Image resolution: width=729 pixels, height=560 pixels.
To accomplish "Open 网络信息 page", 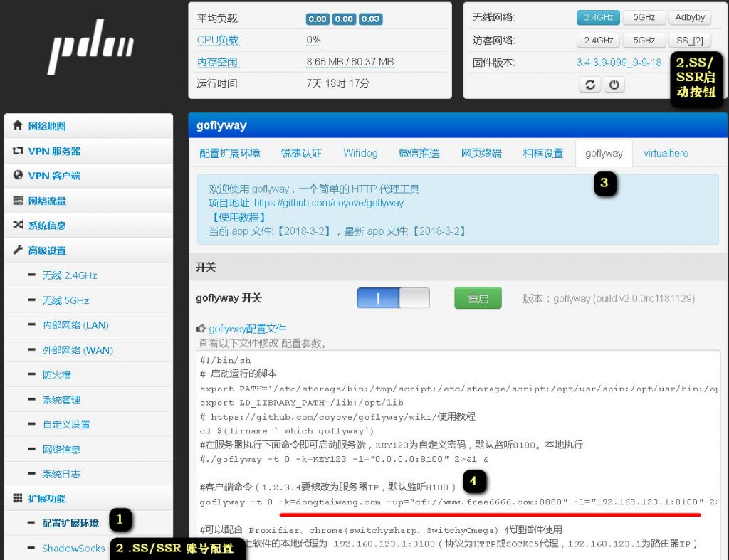I will [x=61, y=450].
